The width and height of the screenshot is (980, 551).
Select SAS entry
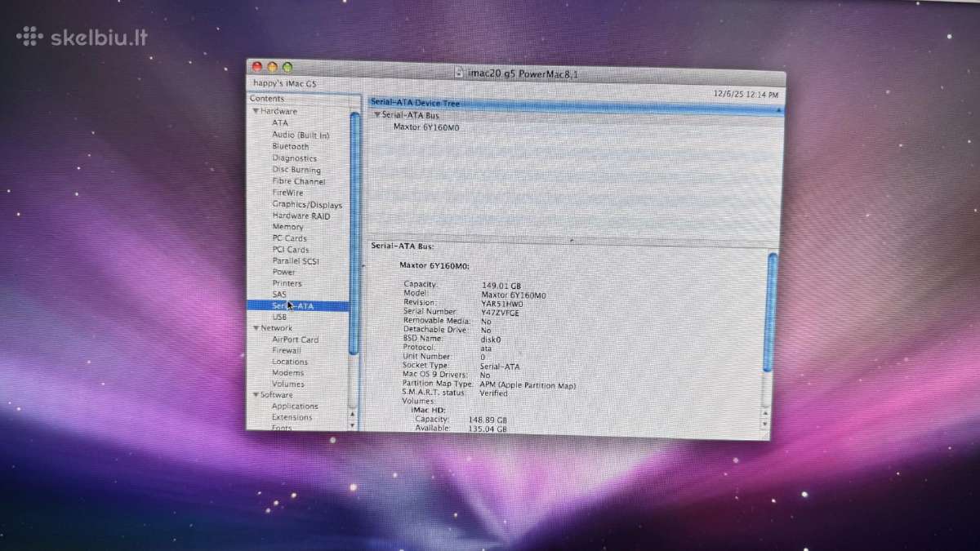click(x=279, y=294)
